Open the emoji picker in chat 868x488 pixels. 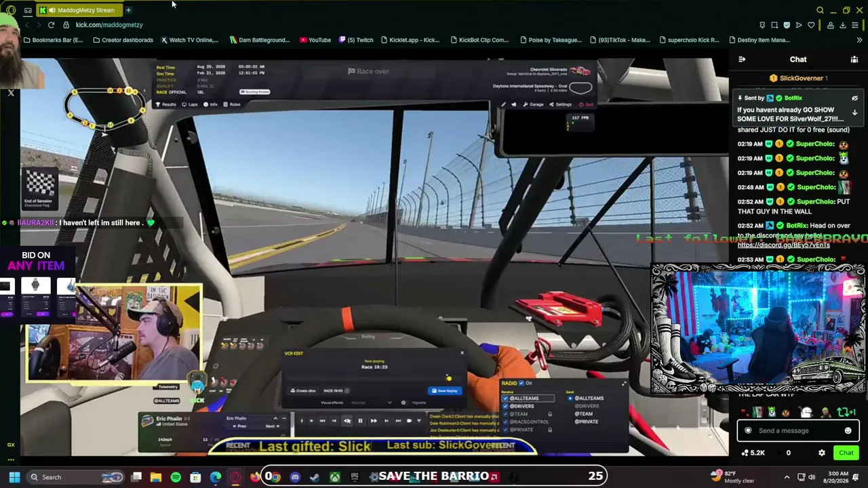848,430
